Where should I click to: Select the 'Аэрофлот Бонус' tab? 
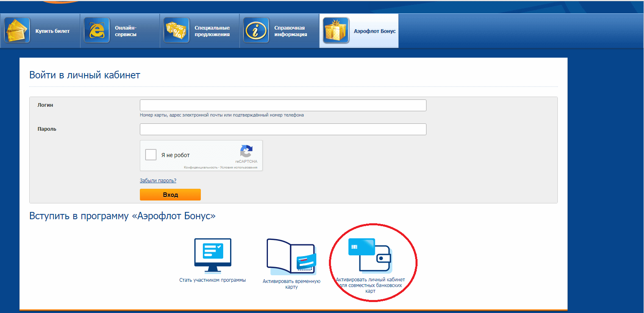pos(374,31)
